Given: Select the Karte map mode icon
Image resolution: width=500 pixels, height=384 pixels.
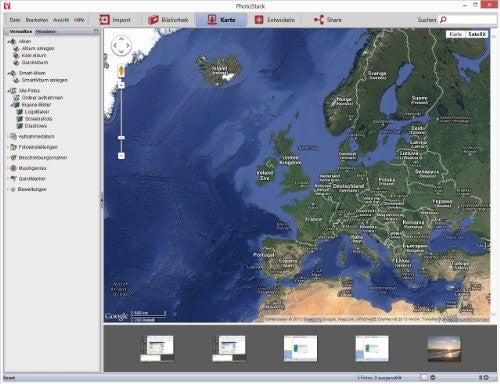Looking at the screenshot, I should [212, 19].
